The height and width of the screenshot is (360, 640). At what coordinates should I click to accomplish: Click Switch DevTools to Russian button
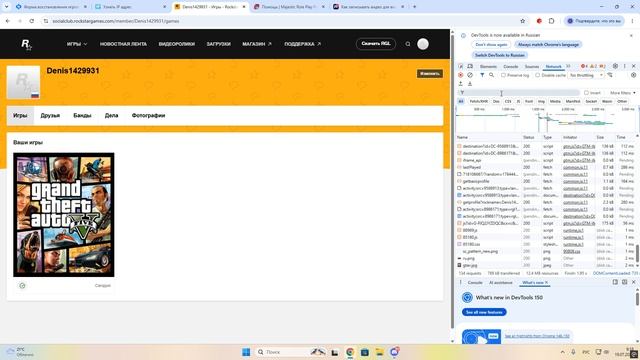(500, 55)
